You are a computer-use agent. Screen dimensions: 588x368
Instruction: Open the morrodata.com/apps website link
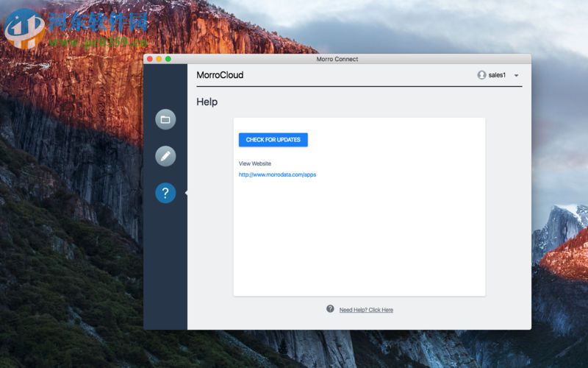click(277, 174)
